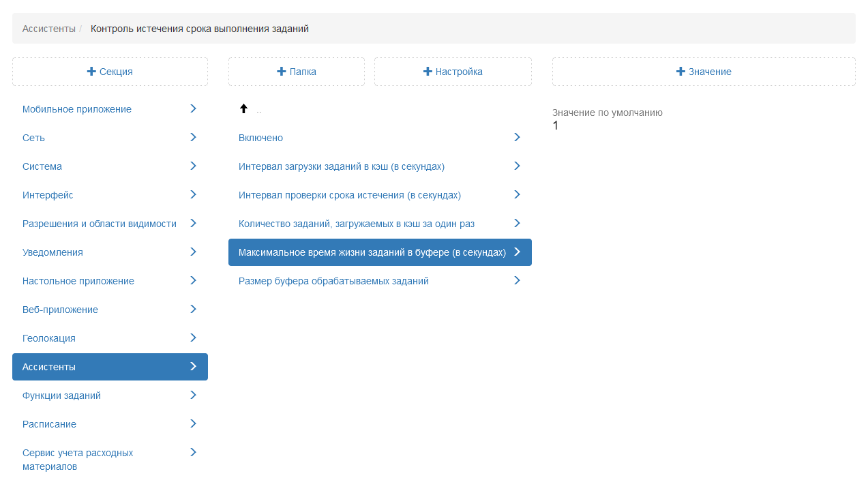868x493 pixels.
Task: Select the Интерфейс section
Action: coord(48,195)
